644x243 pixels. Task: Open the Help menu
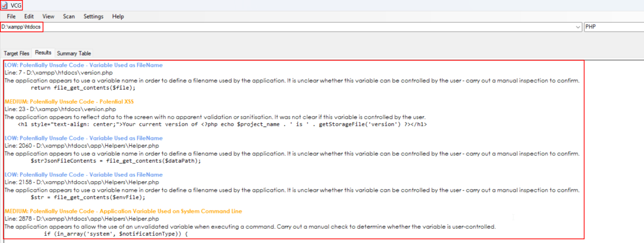coord(118,16)
